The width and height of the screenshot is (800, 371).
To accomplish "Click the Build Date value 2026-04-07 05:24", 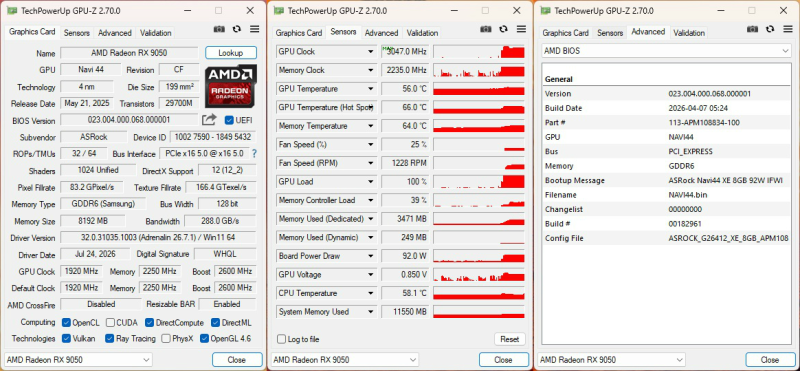I will click(698, 108).
